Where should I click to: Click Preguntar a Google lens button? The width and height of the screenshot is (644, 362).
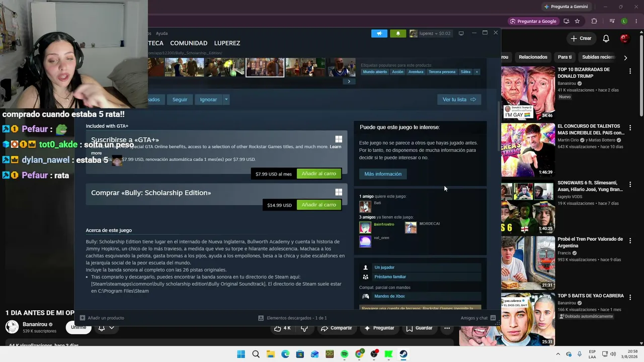click(533, 21)
